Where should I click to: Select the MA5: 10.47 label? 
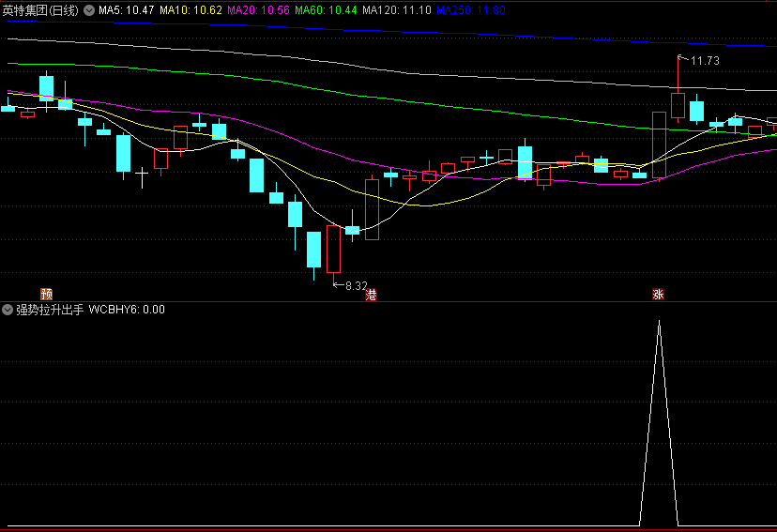coord(127,10)
